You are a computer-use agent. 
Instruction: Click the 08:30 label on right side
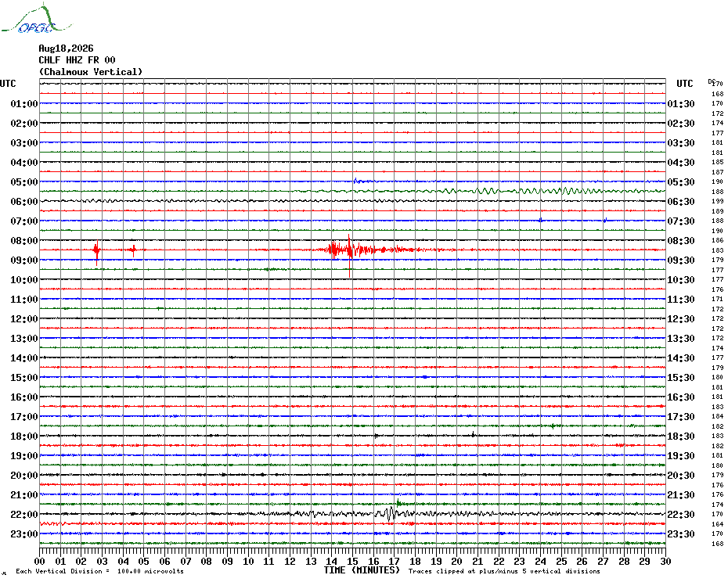click(681, 240)
